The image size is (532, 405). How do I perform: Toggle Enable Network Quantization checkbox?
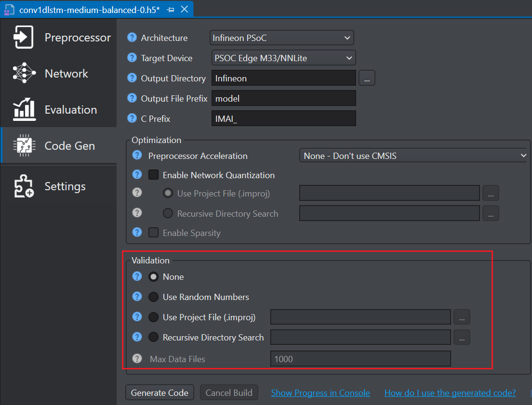[x=154, y=175]
